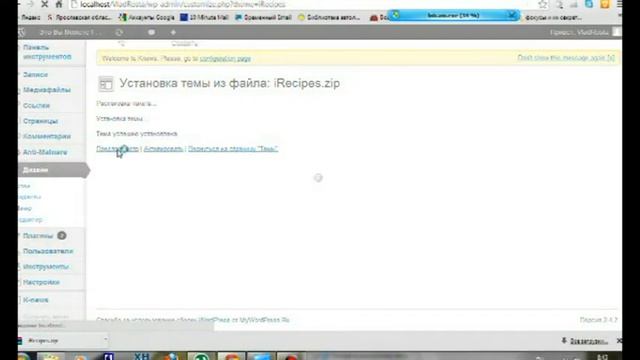
Task: Open Панель инструментов in sidebar
Action: click(47, 52)
